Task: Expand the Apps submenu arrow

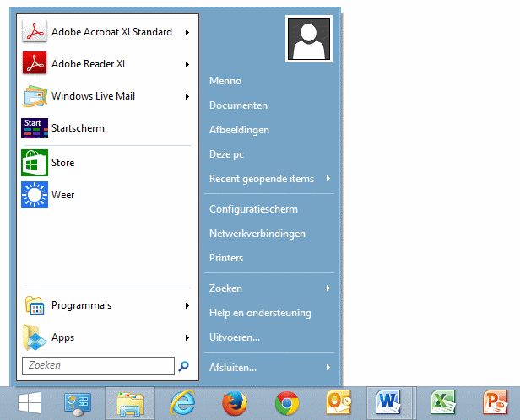Action: coord(187,338)
